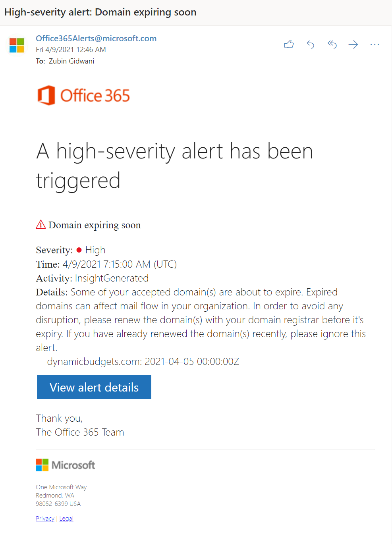This screenshot has height=544, width=392.
Task: Click the red warning triangle icon
Action: (x=41, y=225)
